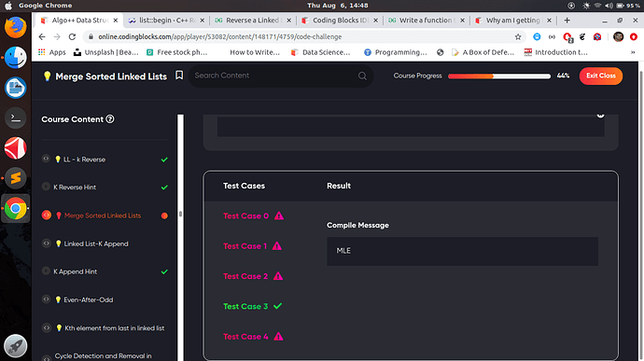The width and height of the screenshot is (644, 361).
Task: Switch to Reverse a Linked List tab
Action: click(x=252, y=21)
